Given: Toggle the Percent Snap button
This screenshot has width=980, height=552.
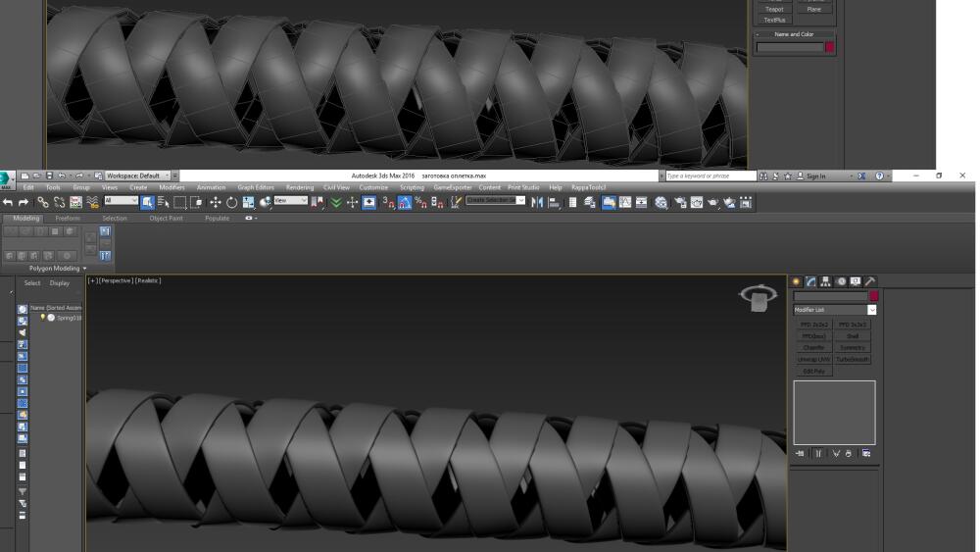Looking at the screenshot, I should pos(420,202).
